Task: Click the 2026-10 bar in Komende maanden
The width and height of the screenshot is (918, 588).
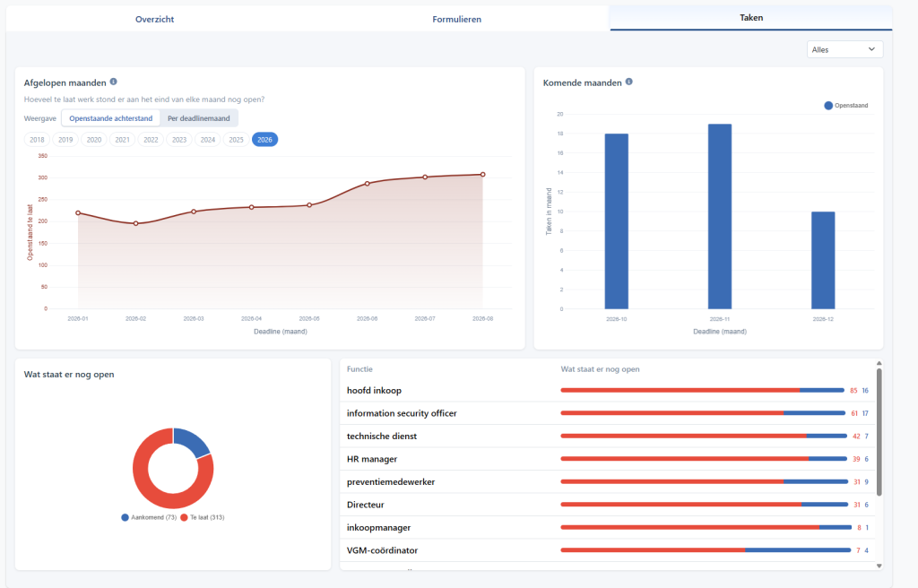Action: coord(617,221)
